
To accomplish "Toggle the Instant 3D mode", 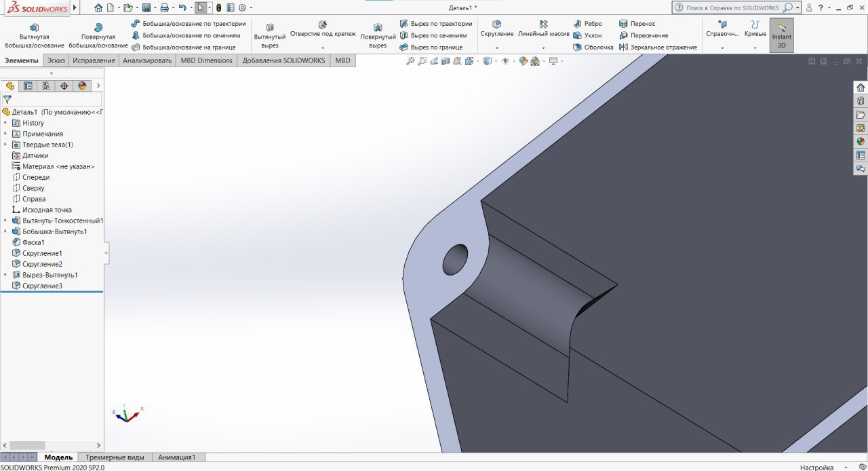I will [781, 35].
